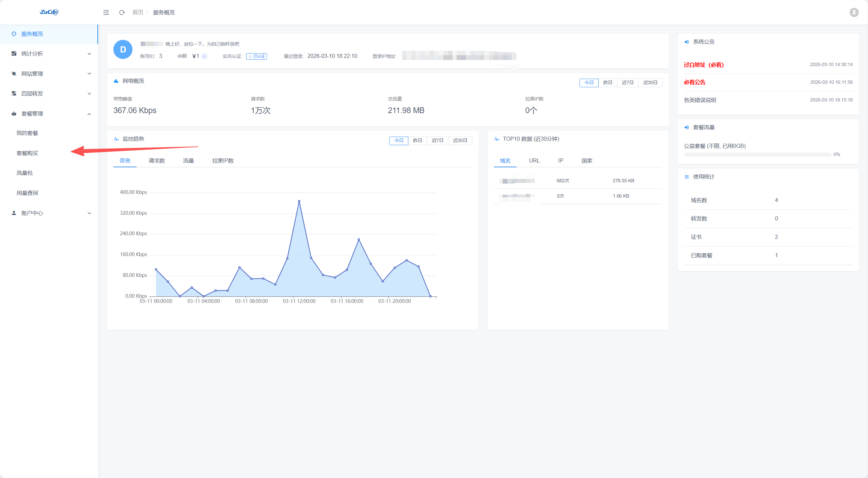Click the blue D profile avatar
The height and width of the screenshot is (478, 868).
click(x=123, y=50)
